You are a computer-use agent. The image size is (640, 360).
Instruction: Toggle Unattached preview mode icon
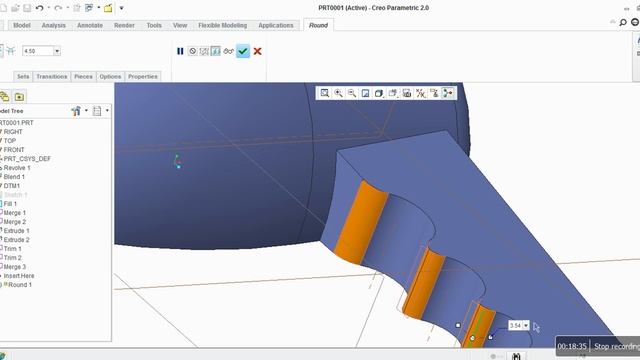click(x=204, y=51)
